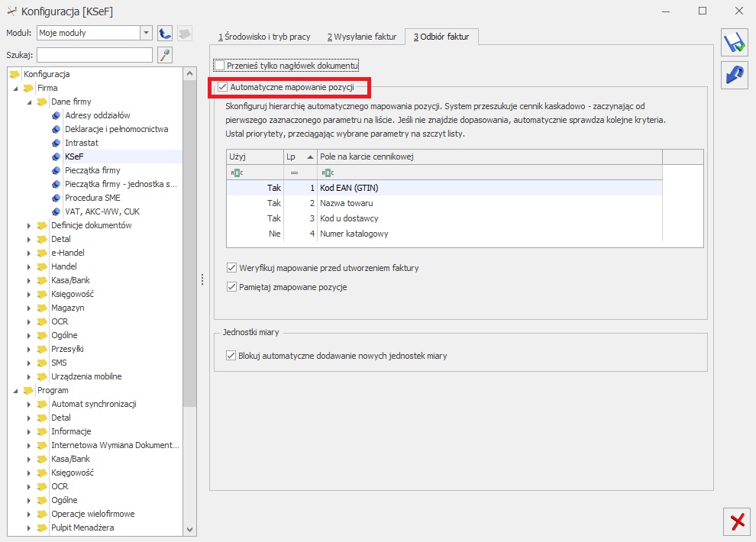Expand the Operacje wielofirmowe node
The image size is (756, 542).
29,514
